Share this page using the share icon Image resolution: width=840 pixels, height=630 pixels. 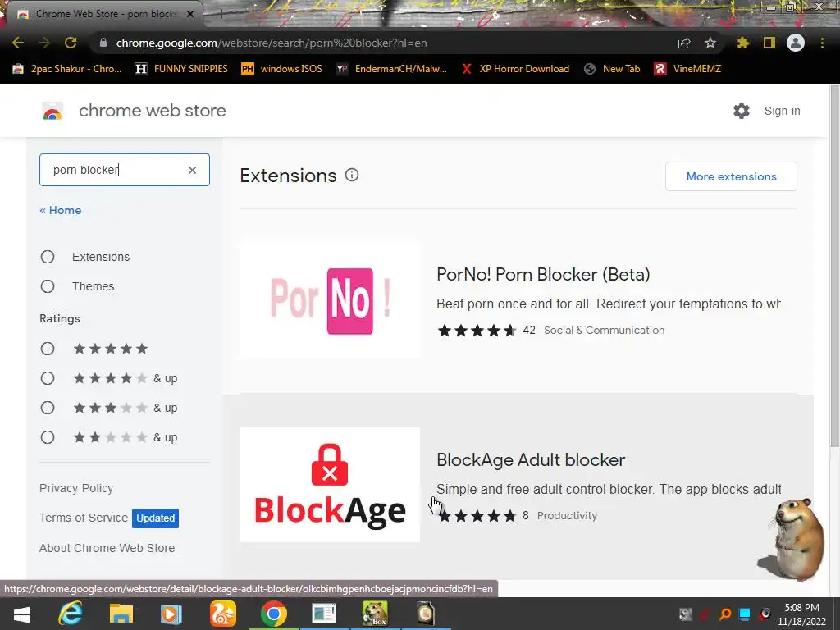(684, 43)
